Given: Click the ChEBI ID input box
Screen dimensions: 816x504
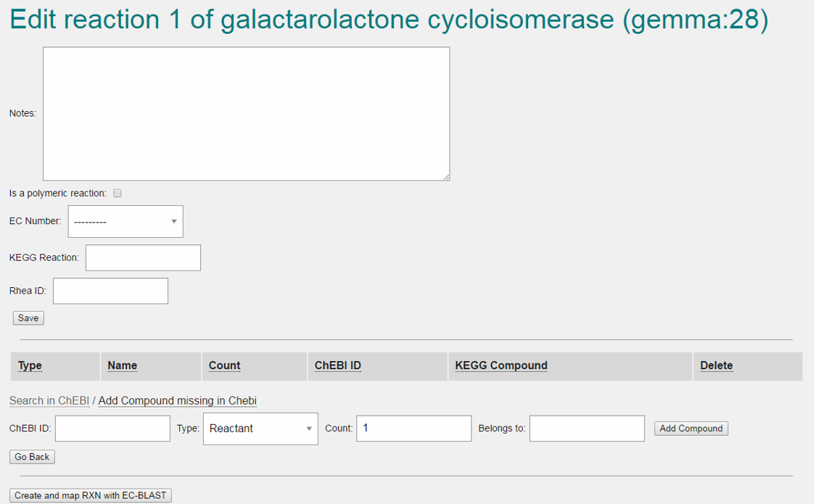Looking at the screenshot, I should click(x=112, y=429).
